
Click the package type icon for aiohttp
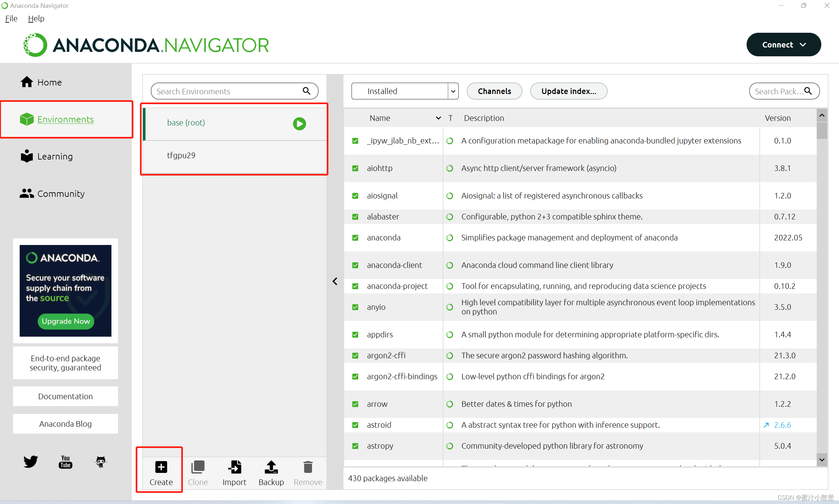tap(450, 168)
